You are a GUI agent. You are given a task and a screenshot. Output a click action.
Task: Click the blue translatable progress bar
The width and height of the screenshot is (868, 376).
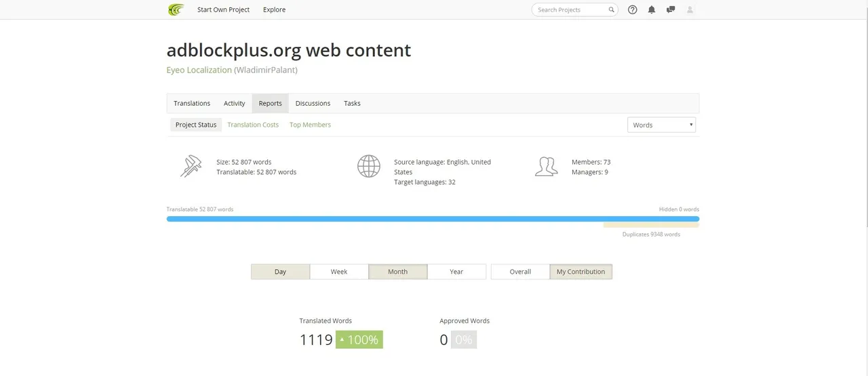[x=433, y=219]
